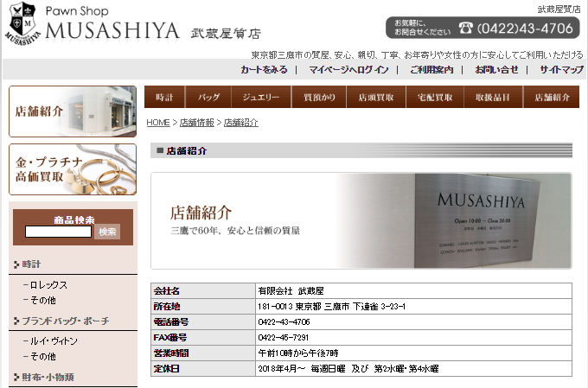The width and height of the screenshot is (588, 388).
Task: Select ルイ・ヴィトン in sidebar
Action: coord(54,341)
